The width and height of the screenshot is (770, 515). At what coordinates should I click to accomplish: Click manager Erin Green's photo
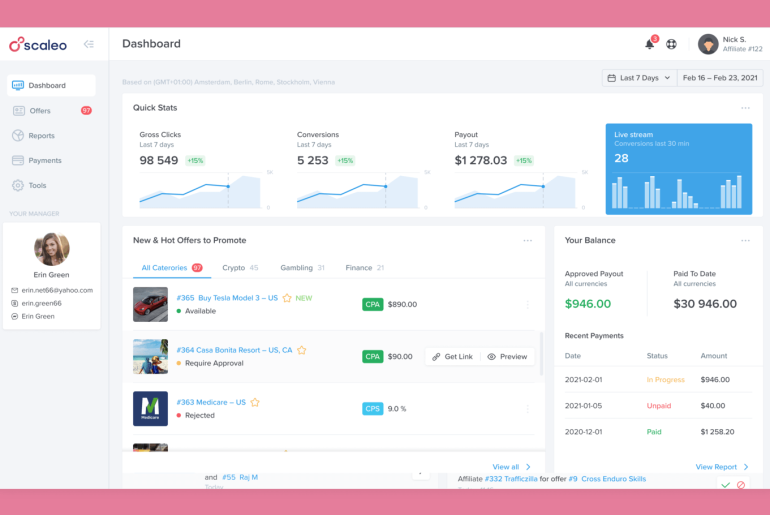pyautogui.click(x=52, y=249)
